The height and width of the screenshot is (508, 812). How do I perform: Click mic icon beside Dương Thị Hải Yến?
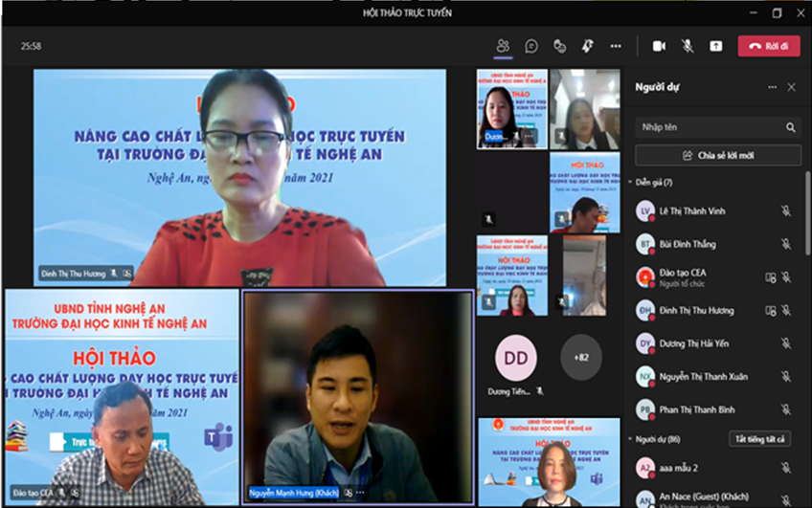(786, 343)
